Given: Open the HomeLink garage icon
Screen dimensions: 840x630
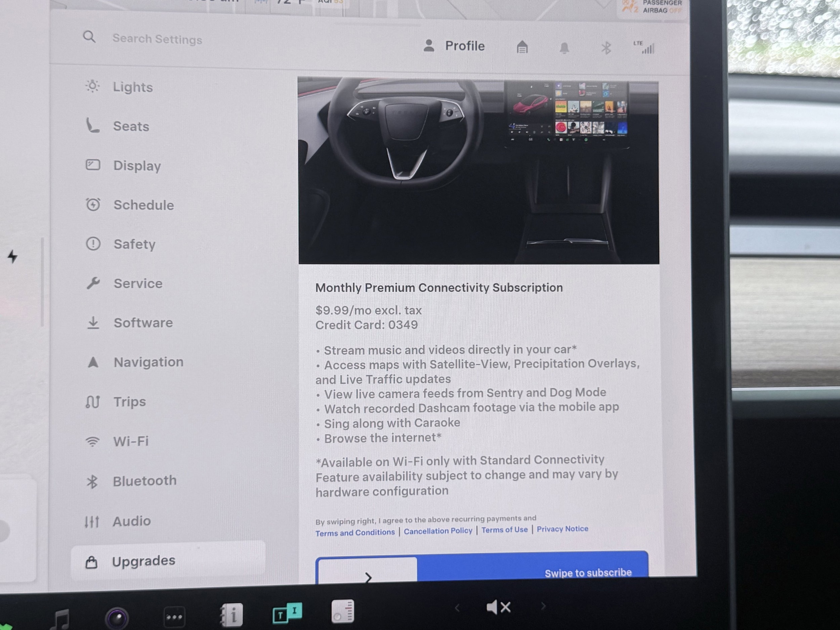Looking at the screenshot, I should pyautogui.click(x=522, y=47).
